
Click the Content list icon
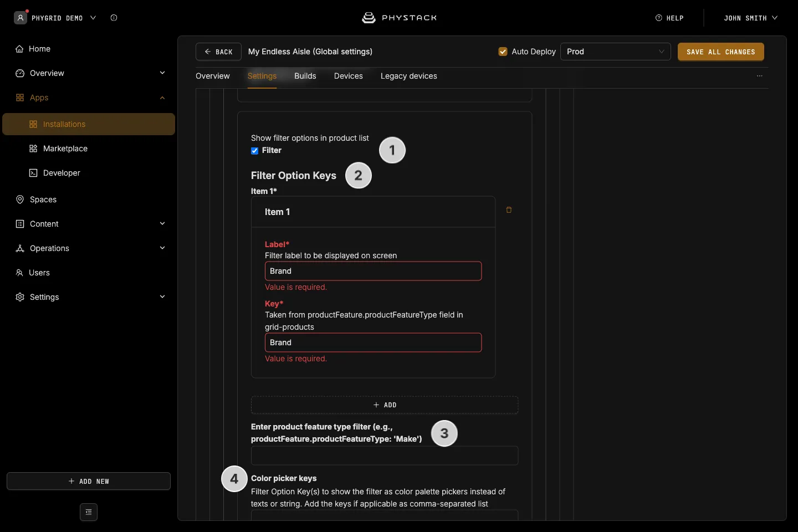20,224
